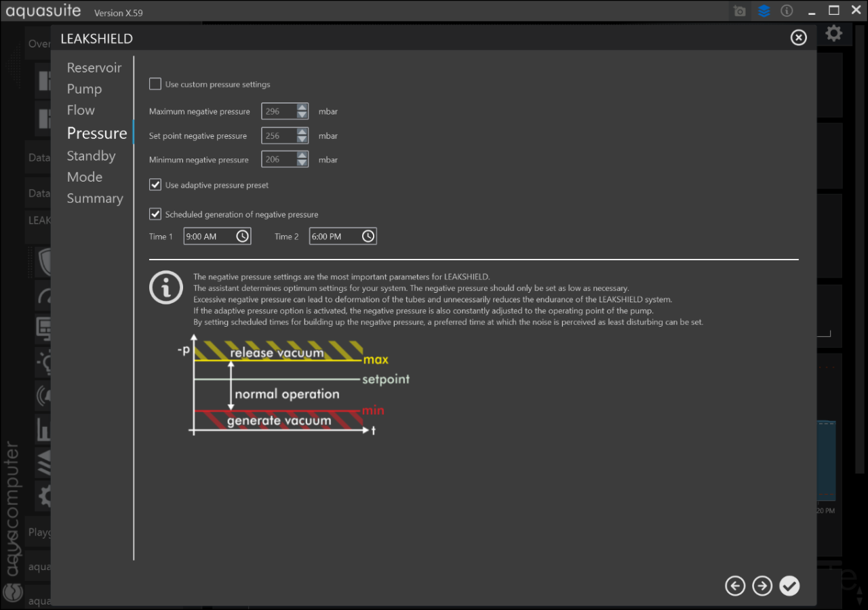This screenshot has width=868, height=610.
Task: Switch to the Pump step
Action: coord(84,89)
